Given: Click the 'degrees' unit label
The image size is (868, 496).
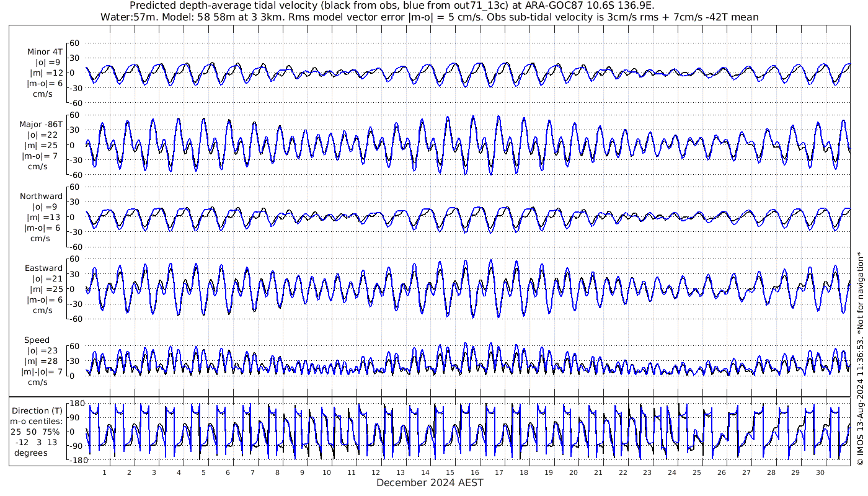Looking at the screenshot, I should pyautogui.click(x=31, y=453).
